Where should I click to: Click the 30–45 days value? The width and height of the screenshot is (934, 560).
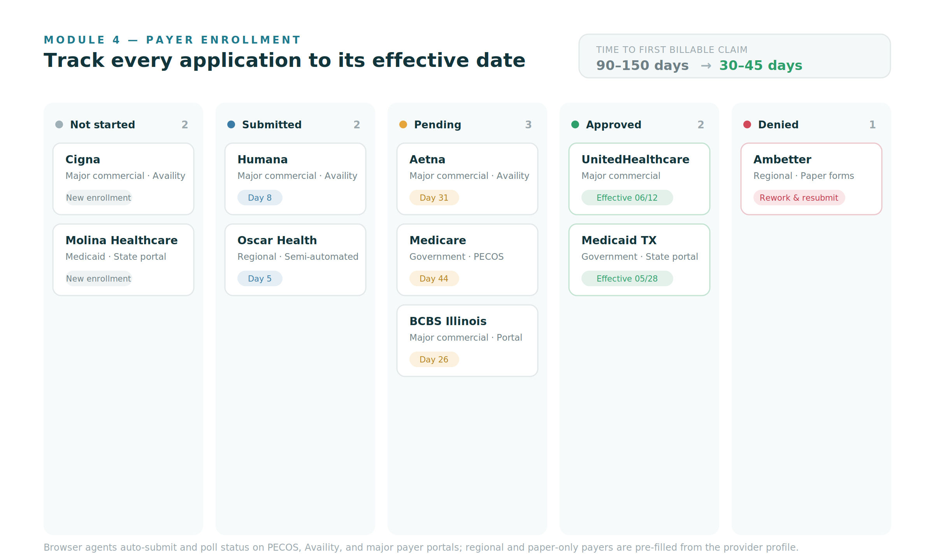pos(761,65)
